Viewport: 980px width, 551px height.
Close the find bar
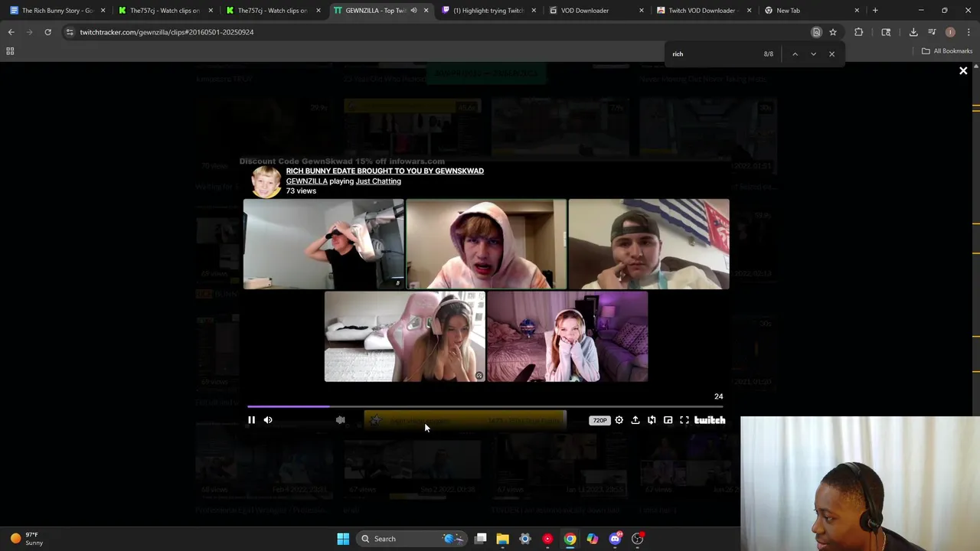[x=831, y=54]
